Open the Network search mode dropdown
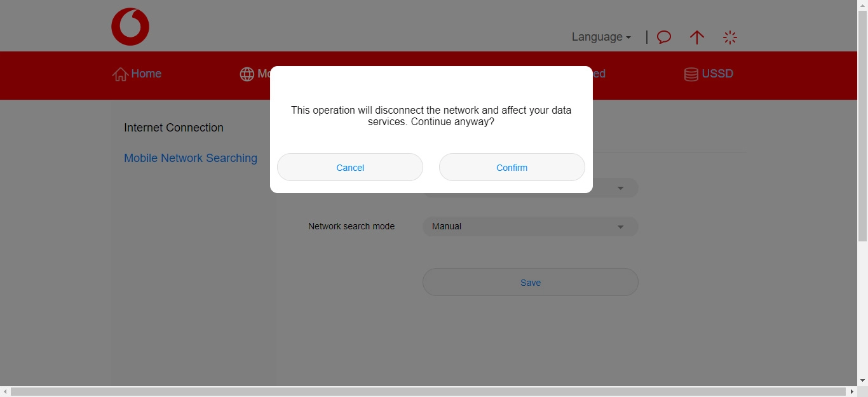The image size is (868, 397). [x=530, y=226]
